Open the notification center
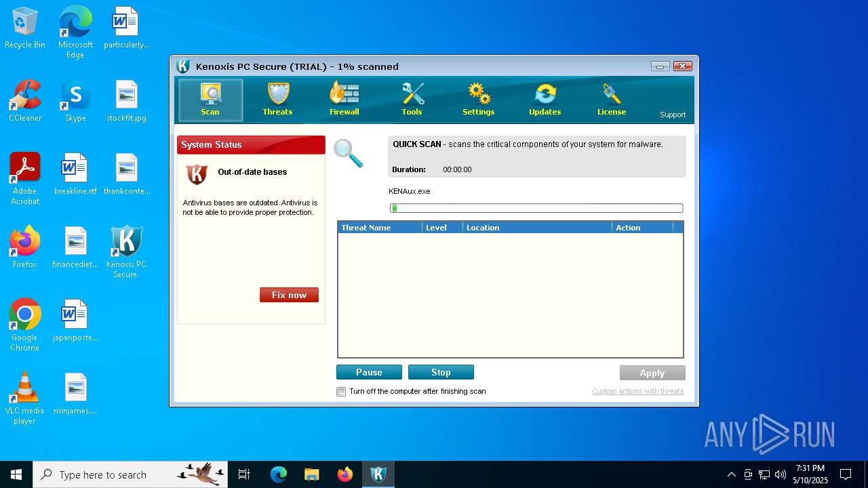The width and height of the screenshot is (868, 488). tap(846, 474)
